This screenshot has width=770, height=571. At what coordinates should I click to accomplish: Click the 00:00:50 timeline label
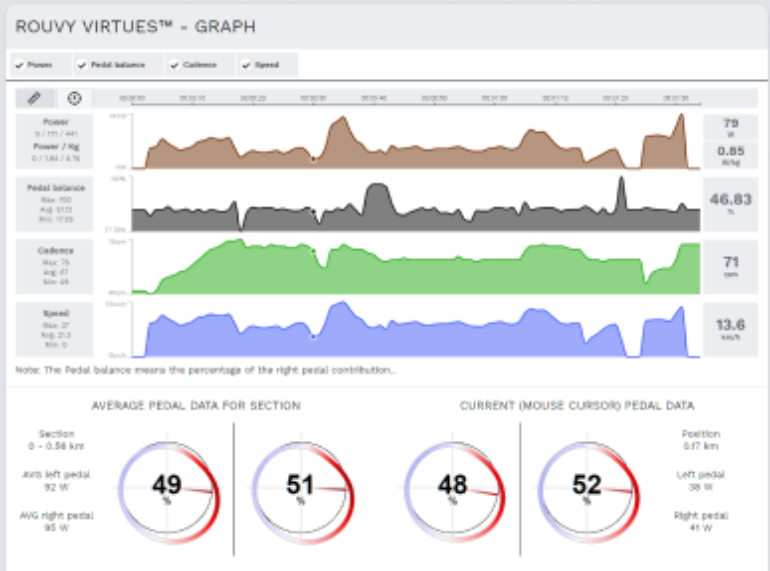click(x=434, y=98)
